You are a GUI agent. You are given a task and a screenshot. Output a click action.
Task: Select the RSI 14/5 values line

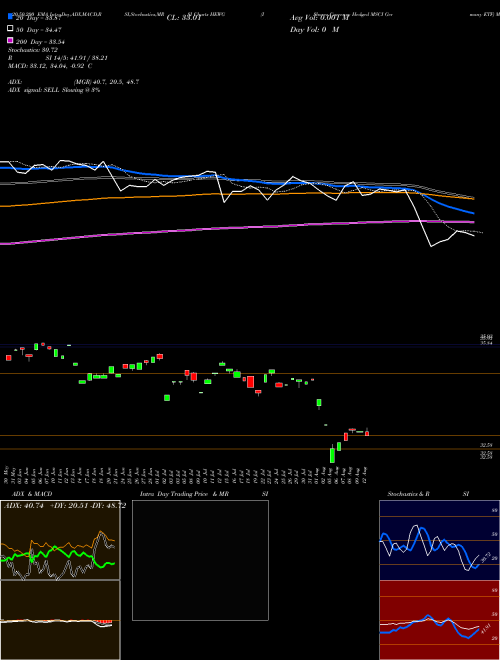pos(58,58)
